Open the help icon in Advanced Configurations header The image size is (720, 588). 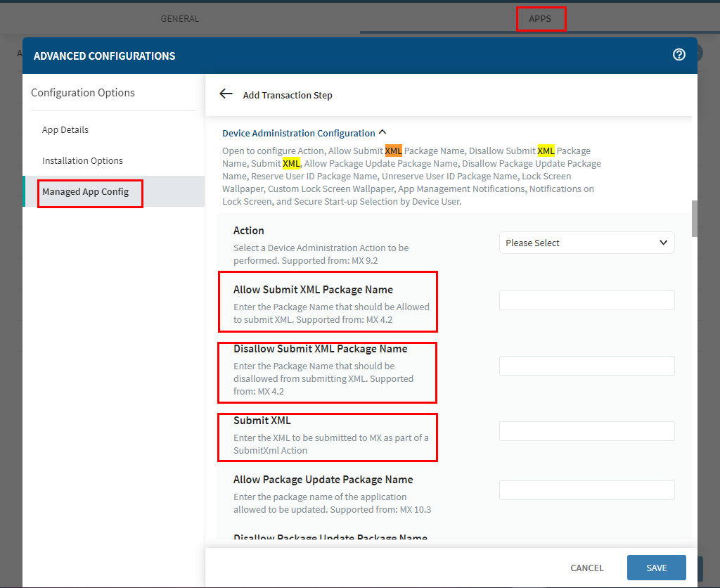(679, 55)
